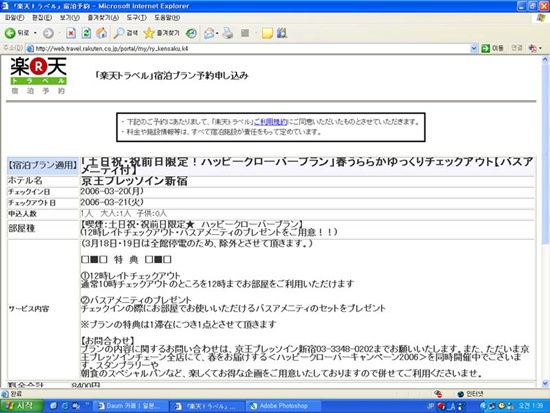Open the 도움말(H) menu
Viewport: 550px width, 413px height.
coord(167,18)
